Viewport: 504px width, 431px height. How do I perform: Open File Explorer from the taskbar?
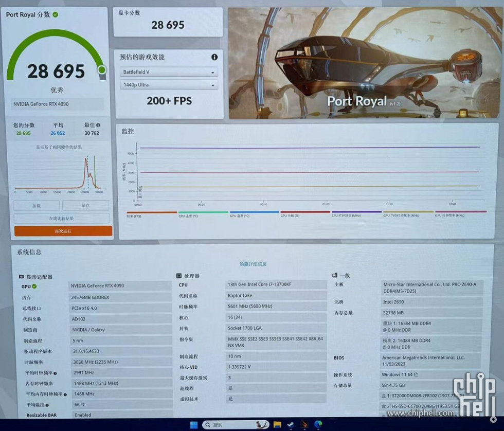277,425
